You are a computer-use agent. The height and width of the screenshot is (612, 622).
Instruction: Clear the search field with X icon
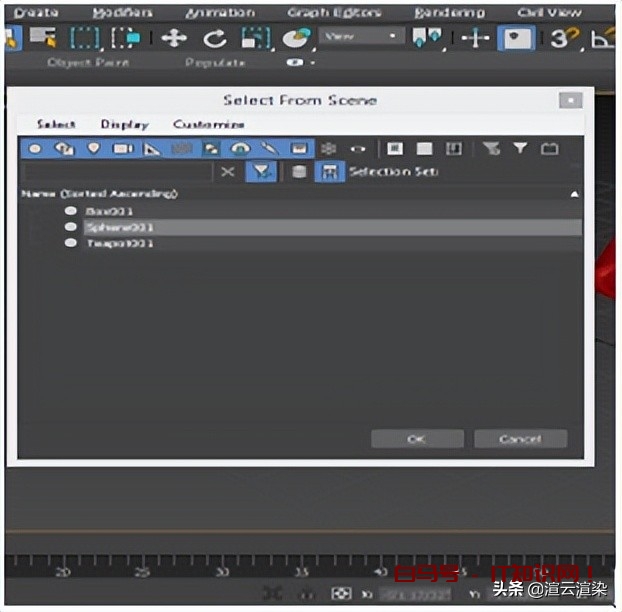228,172
